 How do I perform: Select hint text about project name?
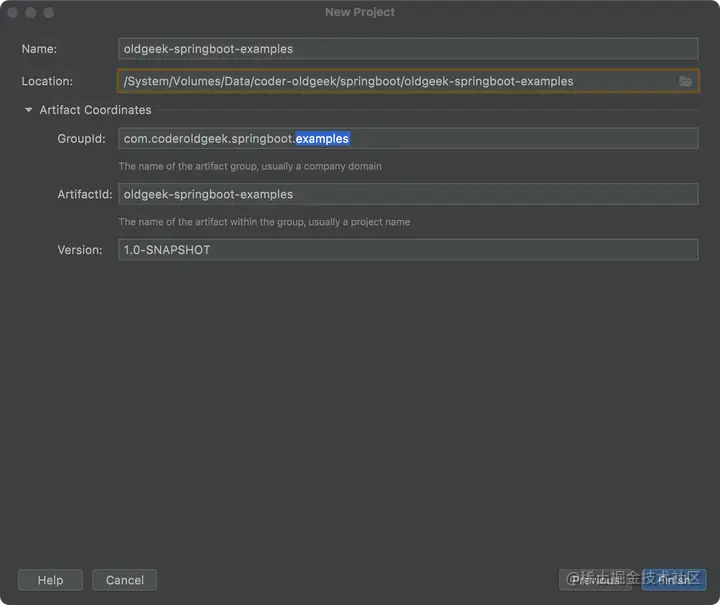(264, 222)
